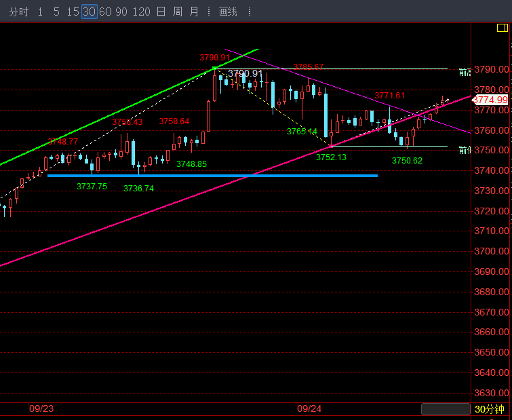
Task: Select the 5-minute chart period
Action: 56,12
